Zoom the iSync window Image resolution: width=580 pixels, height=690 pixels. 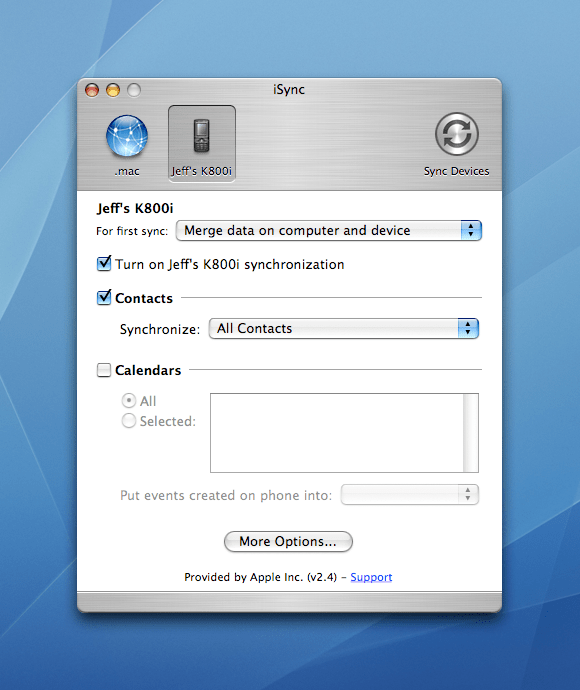[x=134, y=90]
